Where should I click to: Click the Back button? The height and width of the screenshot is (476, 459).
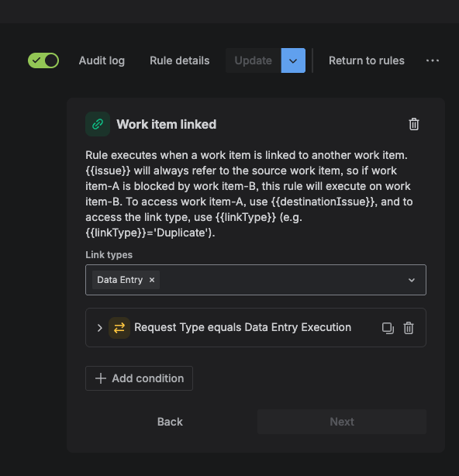click(170, 422)
